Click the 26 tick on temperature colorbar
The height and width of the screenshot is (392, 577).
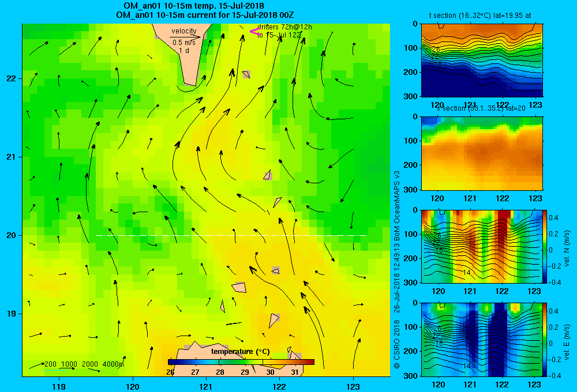(x=170, y=372)
